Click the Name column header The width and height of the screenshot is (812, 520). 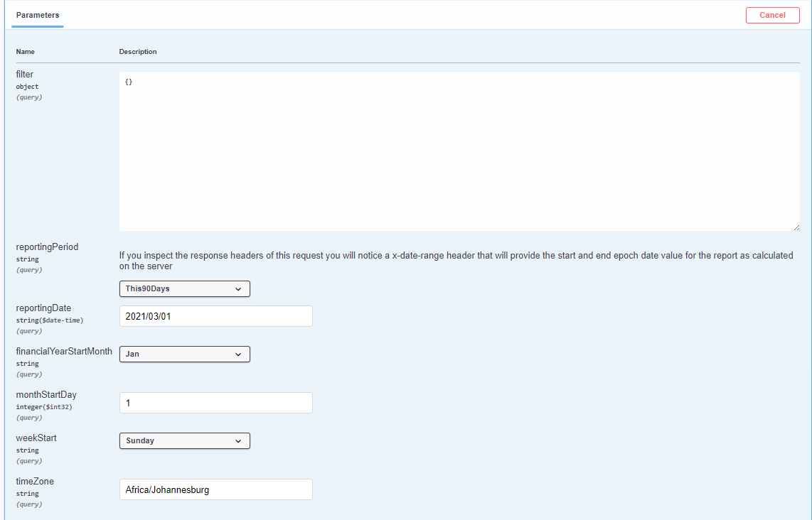(x=26, y=52)
